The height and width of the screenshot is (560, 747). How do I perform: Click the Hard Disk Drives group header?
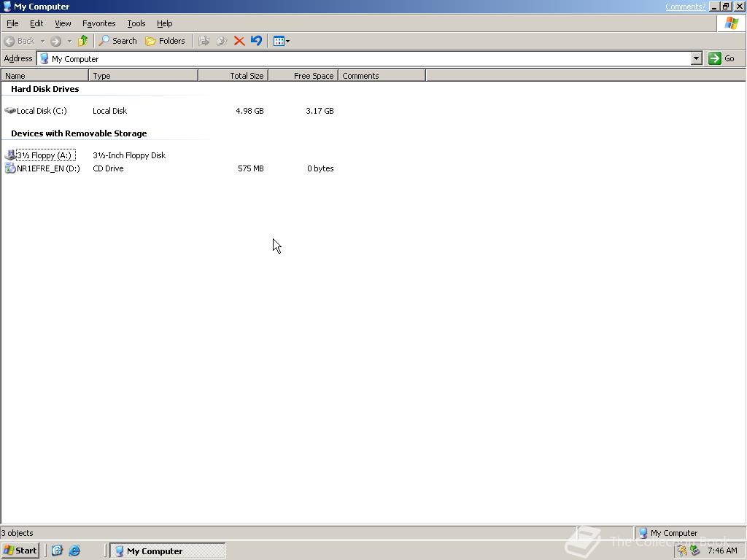(45, 89)
